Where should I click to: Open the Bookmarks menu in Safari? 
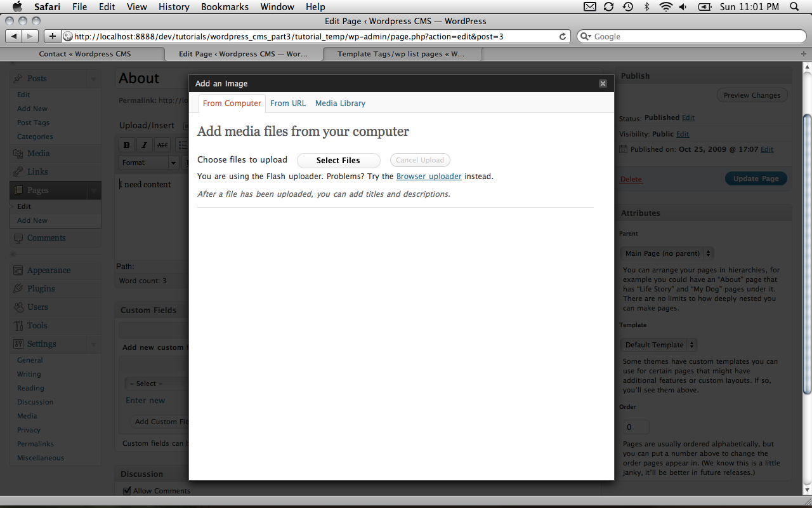[225, 7]
